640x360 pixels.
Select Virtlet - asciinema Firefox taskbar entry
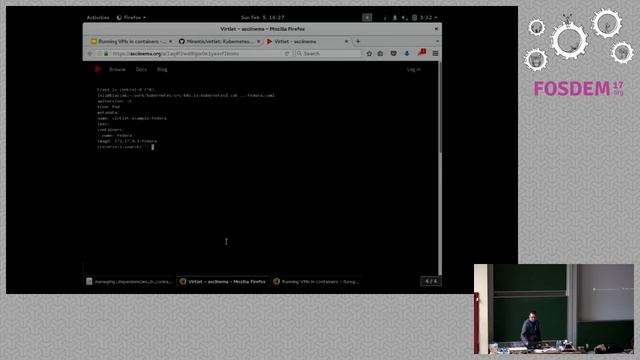[x=223, y=282]
